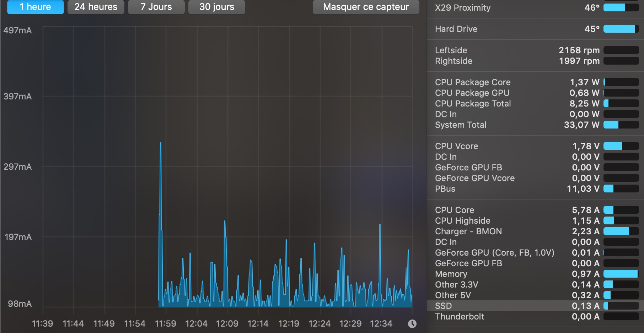Viewport: 644px width, 333px height.
Task: Select CPU Vcore voltage row
Action: tap(535, 146)
